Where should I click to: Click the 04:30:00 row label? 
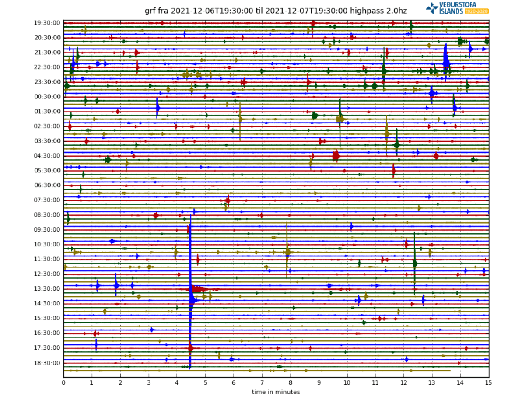click(x=47, y=156)
